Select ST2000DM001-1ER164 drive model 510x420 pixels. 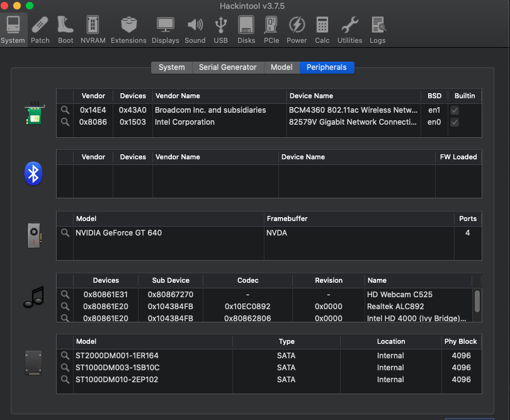(117, 356)
